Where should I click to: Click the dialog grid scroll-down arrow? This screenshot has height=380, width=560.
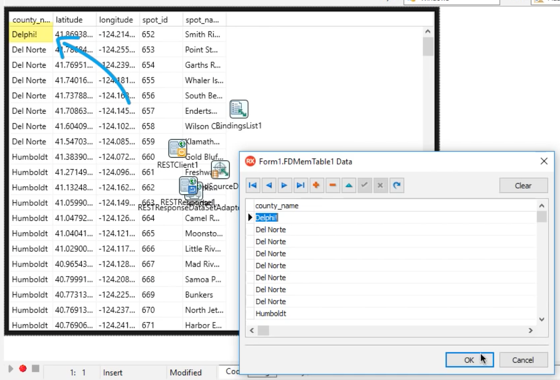click(x=542, y=319)
